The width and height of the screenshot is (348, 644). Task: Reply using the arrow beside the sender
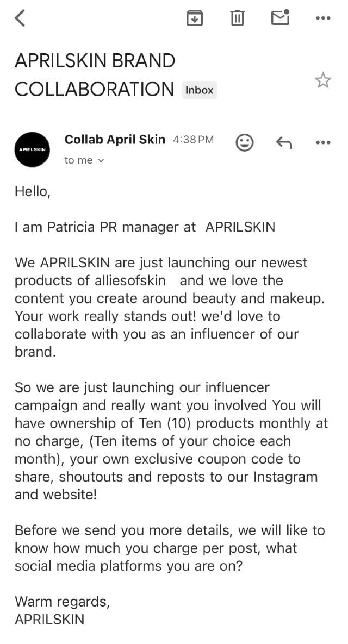pos(284,143)
